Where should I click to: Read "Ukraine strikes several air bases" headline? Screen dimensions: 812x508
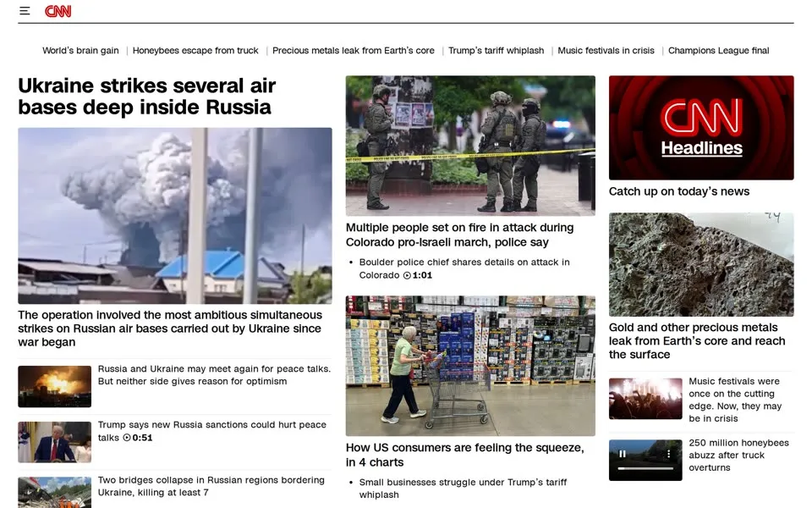pyautogui.click(x=147, y=97)
